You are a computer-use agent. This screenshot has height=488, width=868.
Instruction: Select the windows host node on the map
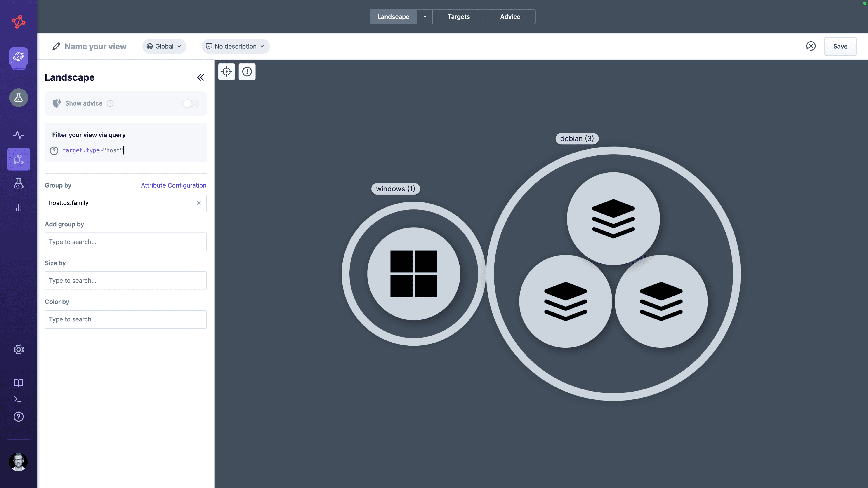413,274
